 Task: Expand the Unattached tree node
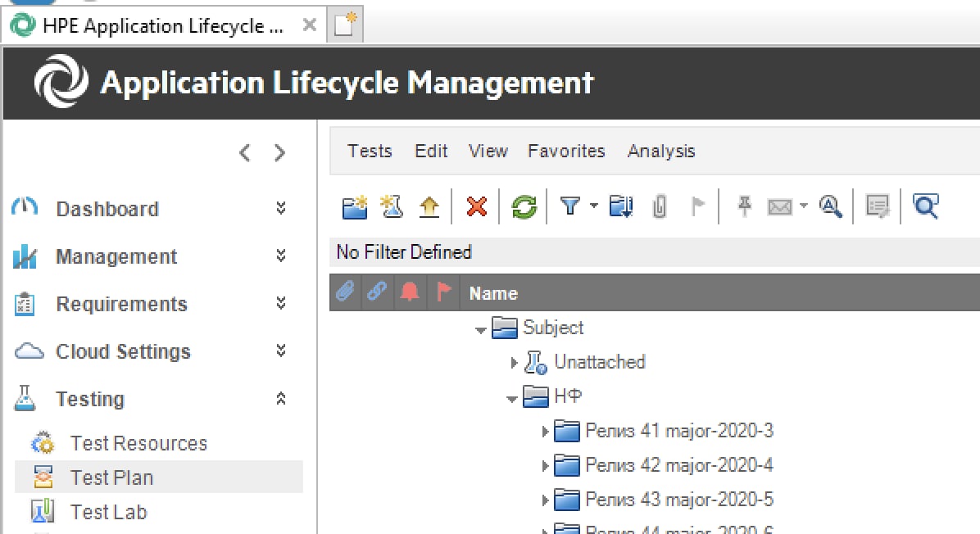click(x=514, y=362)
